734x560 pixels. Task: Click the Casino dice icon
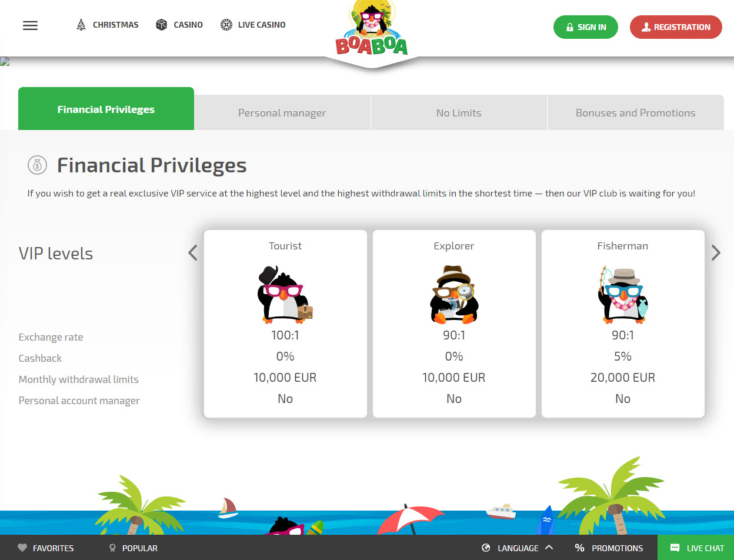coord(161,25)
